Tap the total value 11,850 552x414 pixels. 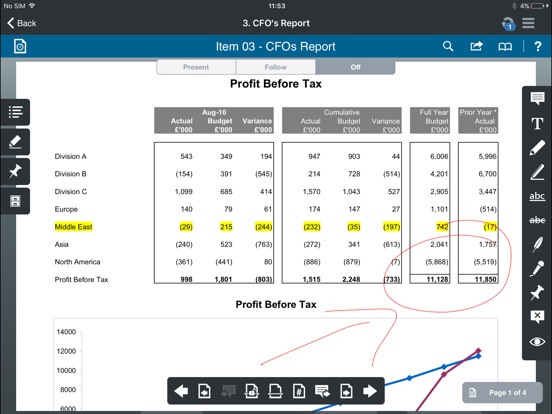coord(486,280)
